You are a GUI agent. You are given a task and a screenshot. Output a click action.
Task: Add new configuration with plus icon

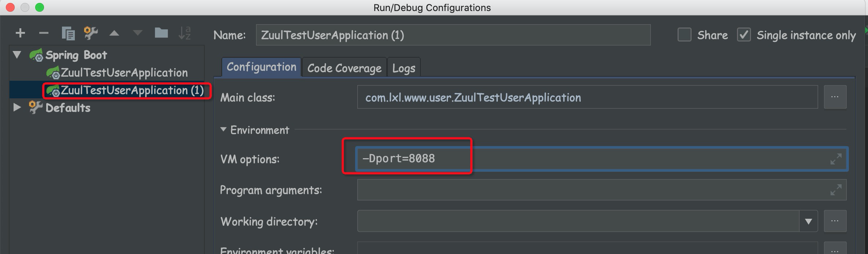[x=21, y=33]
